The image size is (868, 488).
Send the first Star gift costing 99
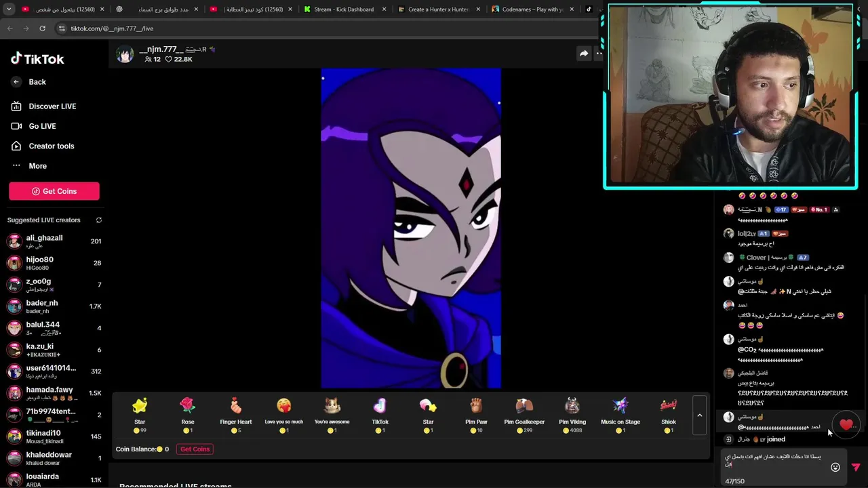click(x=140, y=414)
